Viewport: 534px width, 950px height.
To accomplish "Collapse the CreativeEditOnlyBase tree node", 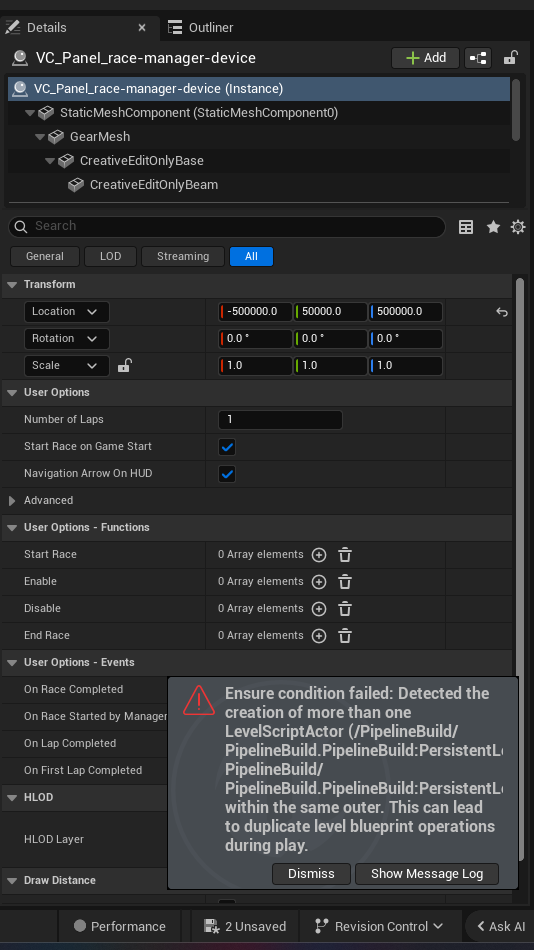I will coord(50,161).
